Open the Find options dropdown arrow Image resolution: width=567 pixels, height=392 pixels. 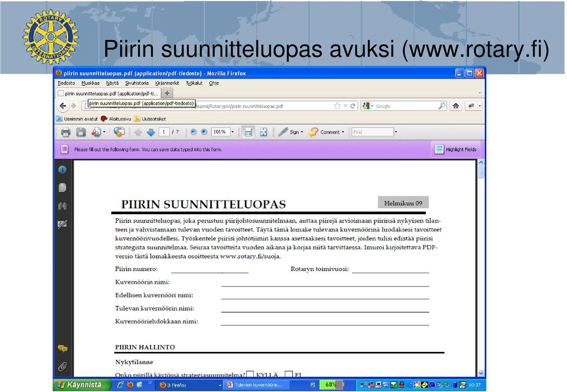tap(396, 132)
